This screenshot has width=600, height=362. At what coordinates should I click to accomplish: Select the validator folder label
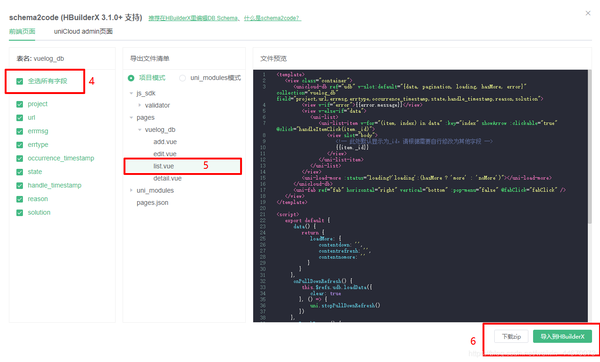[157, 105]
